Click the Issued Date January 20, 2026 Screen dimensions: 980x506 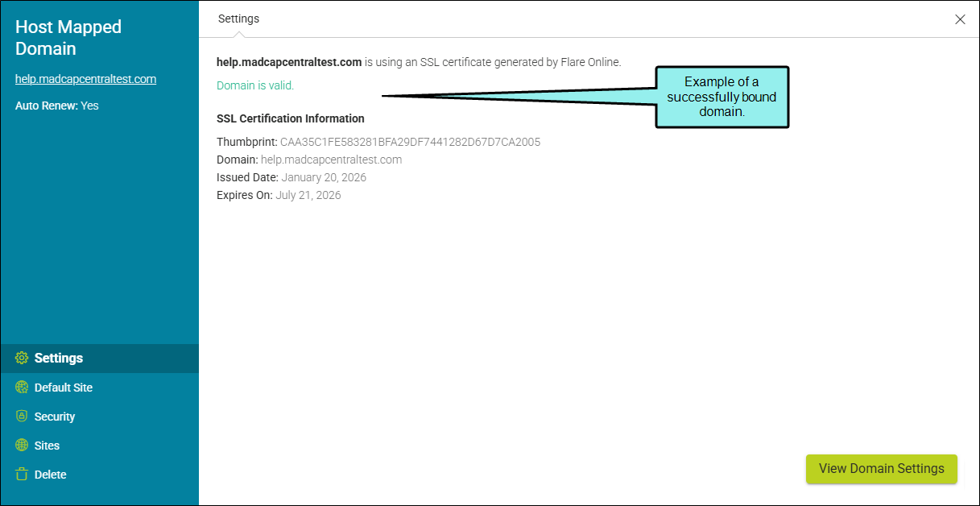click(324, 177)
